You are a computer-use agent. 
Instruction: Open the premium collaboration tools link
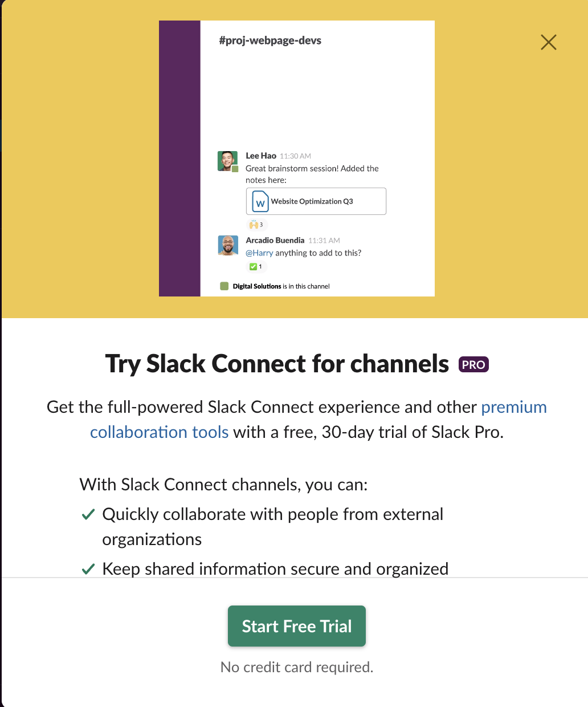[x=318, y=420]
